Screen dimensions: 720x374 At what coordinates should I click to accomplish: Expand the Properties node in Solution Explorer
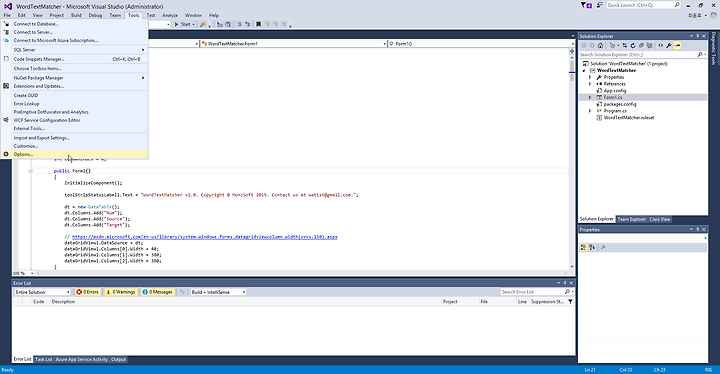pyautogui.click(x=590, y=77)
